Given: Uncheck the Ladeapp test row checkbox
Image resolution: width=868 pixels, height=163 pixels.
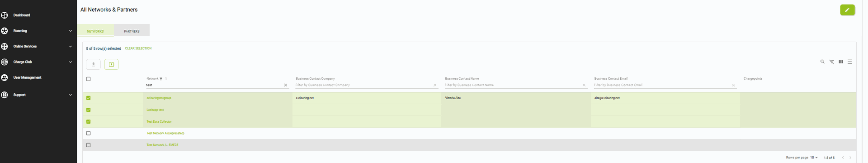Looking at the screenshot, I should (88, 110).
